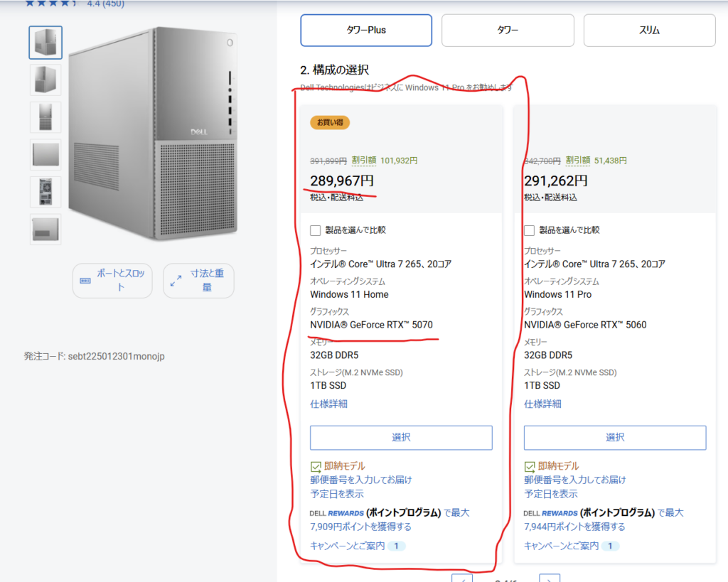
Task: Click 割引額 51,438円 discount label
Action: tap(596, 161)
